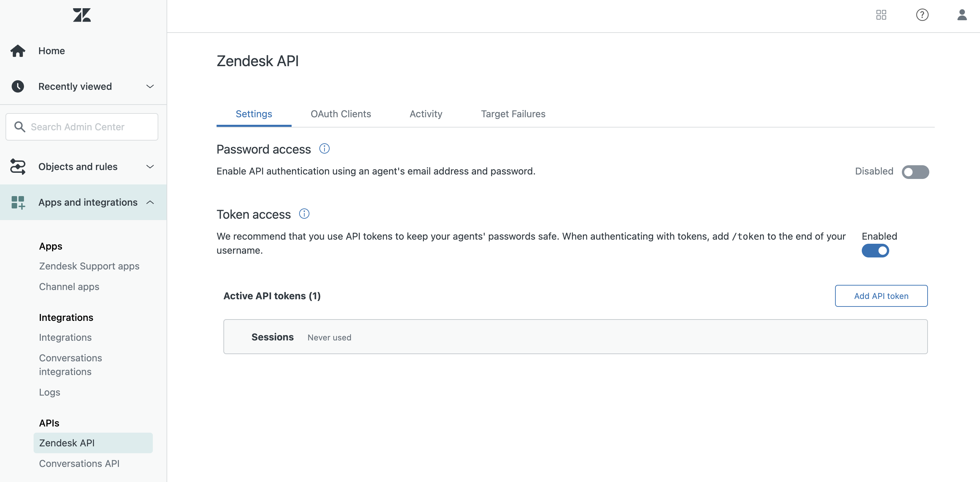Collapse the Apps and integrations chevron
980x482 pixels.
click(x=150, y=203)
